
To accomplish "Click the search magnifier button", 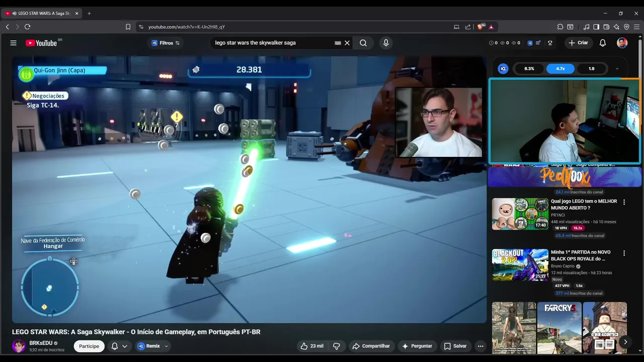I will 363,43.
